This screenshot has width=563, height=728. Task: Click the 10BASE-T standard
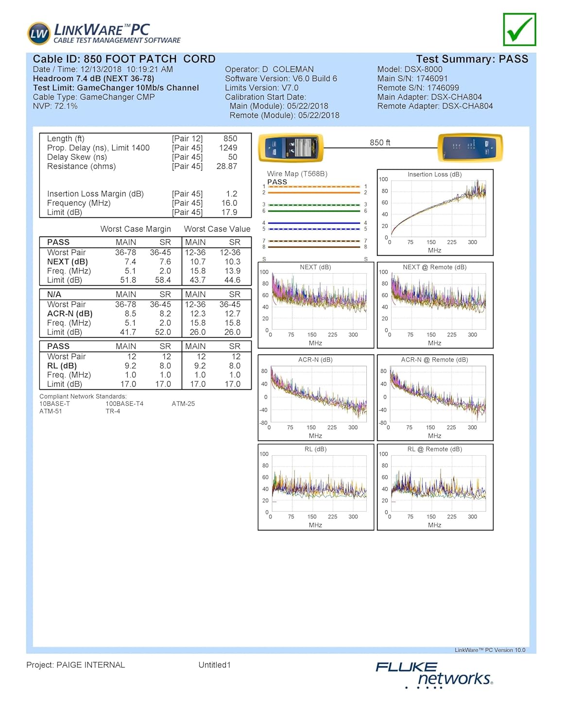coord(54,404)
